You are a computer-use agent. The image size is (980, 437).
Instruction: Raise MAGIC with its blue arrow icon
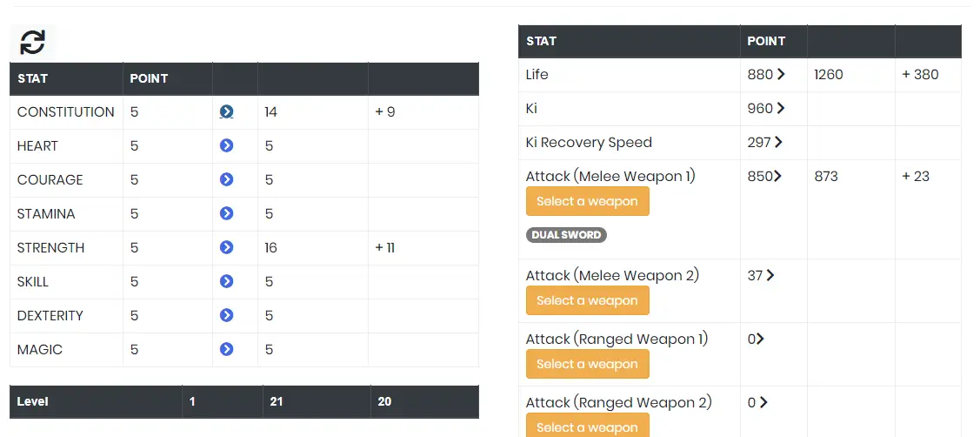click(x=226, y=349)
